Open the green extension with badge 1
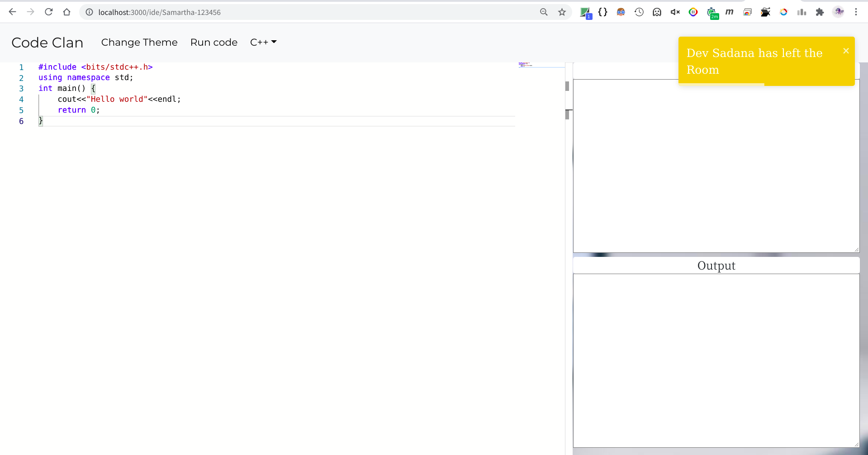Viewport: 868px width, 455px height. [585, 13]
